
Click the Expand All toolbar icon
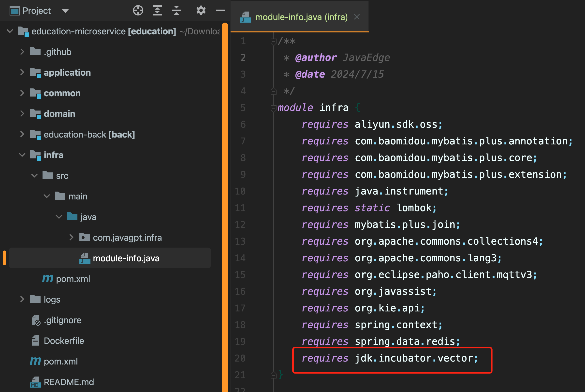point(157,11)
